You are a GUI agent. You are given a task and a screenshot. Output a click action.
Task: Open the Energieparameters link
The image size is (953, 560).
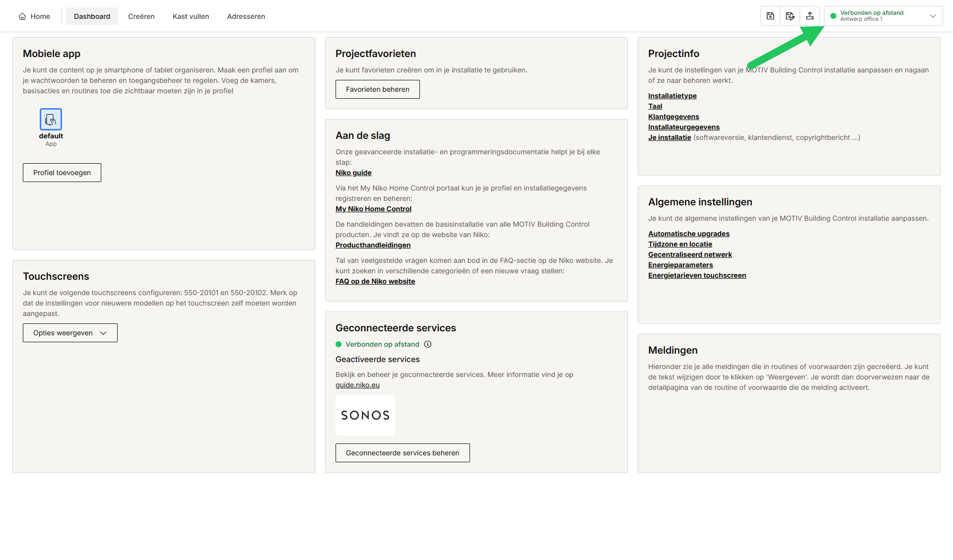coord(681,265)
